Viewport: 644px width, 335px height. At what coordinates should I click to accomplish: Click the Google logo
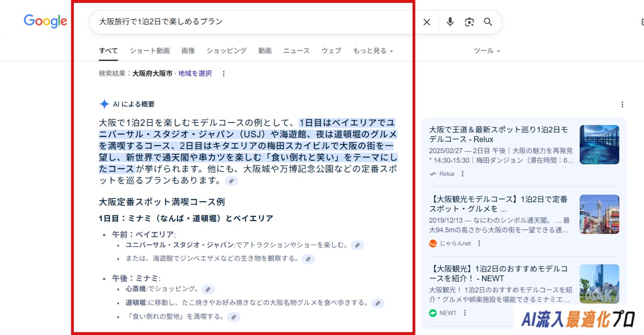46,21
